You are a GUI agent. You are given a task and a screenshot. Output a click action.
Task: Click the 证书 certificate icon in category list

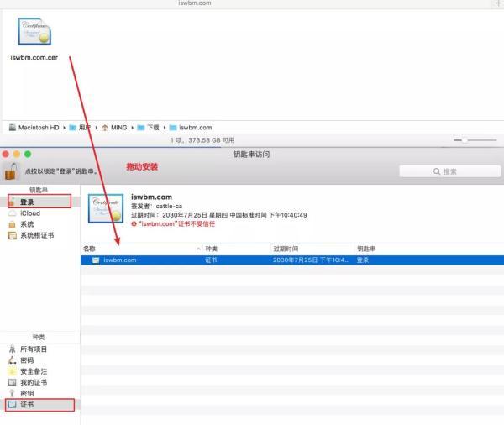click(13, 405)
